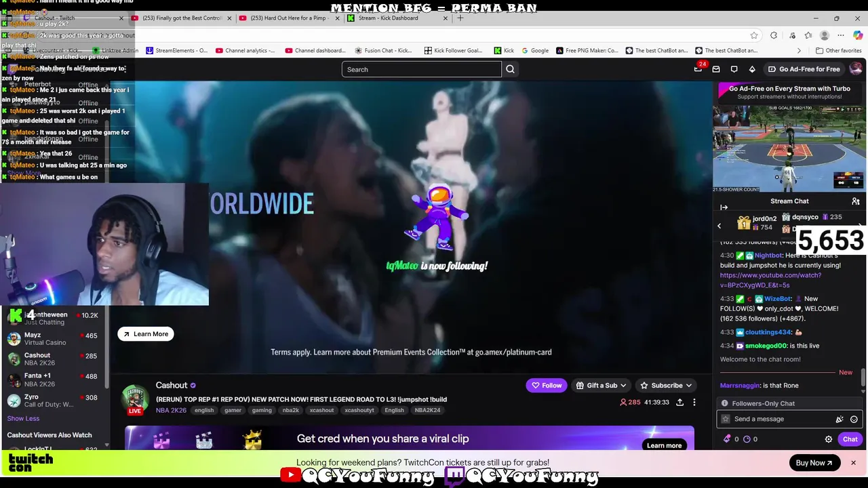
Task: Click the Bits balance icon in chat
Action: click(x=727, y=439)
